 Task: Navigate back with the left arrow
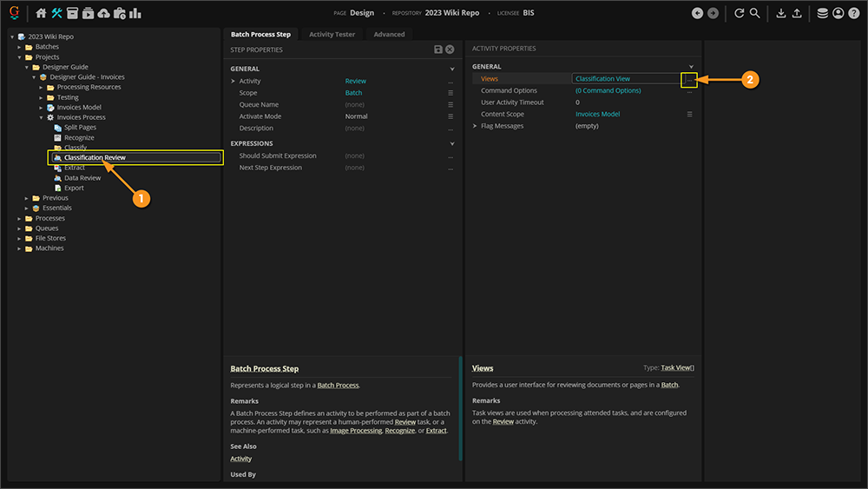697,13
